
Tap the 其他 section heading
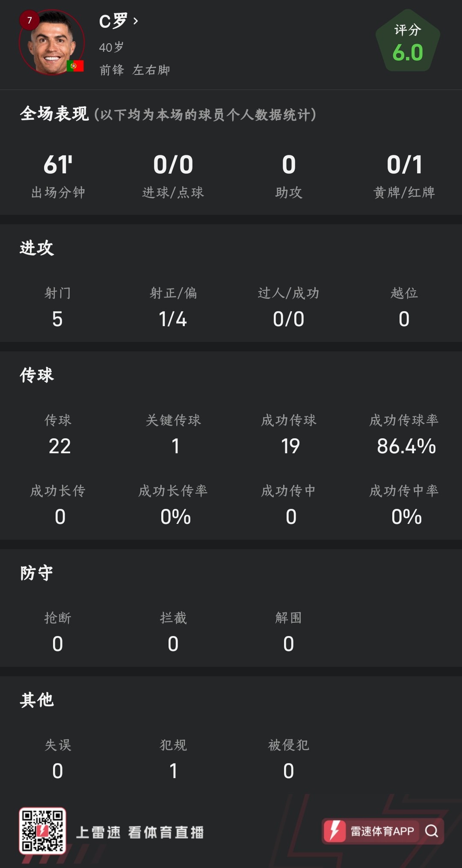[x=37, y=700]
